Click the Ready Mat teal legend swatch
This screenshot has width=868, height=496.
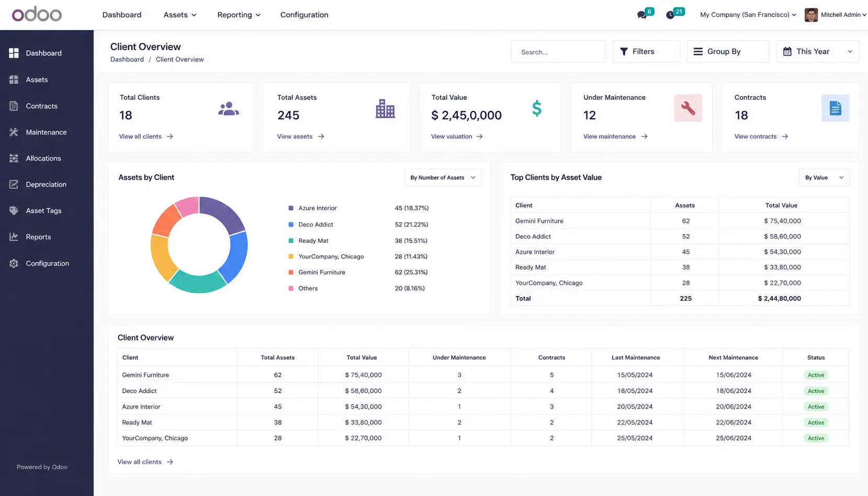click(291, 241)
